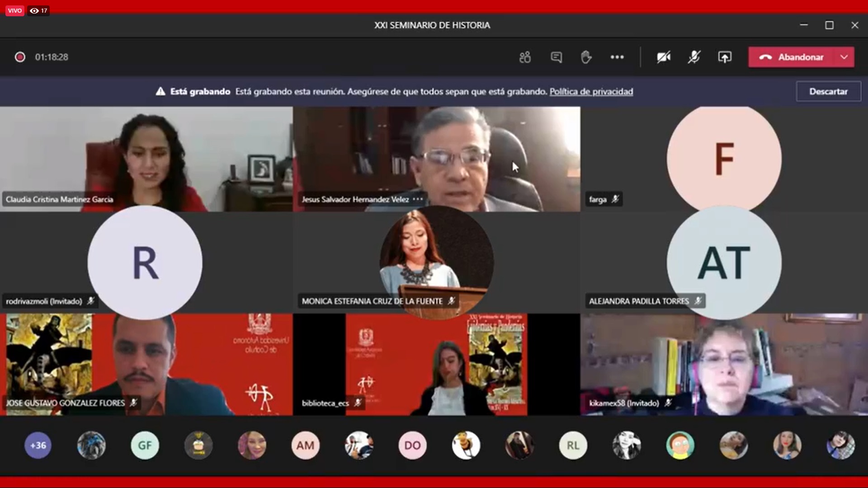Select the GF participant avatar

(145, 446)
